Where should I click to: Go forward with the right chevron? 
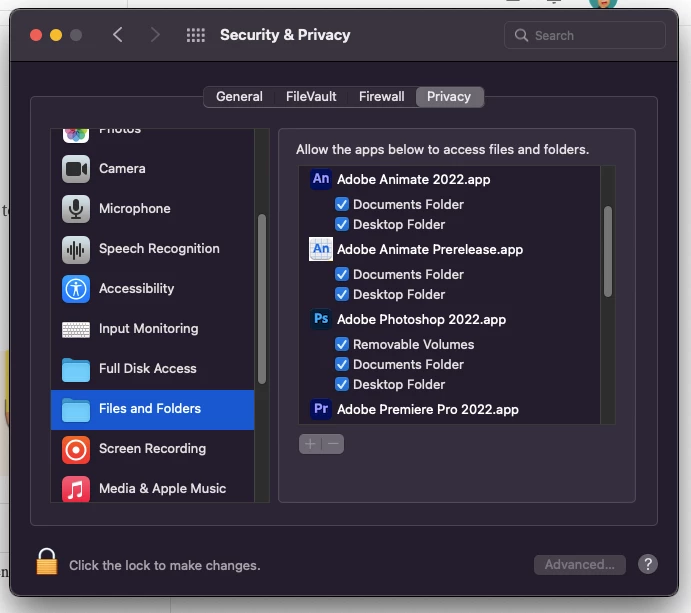click(x=155, y=35)
